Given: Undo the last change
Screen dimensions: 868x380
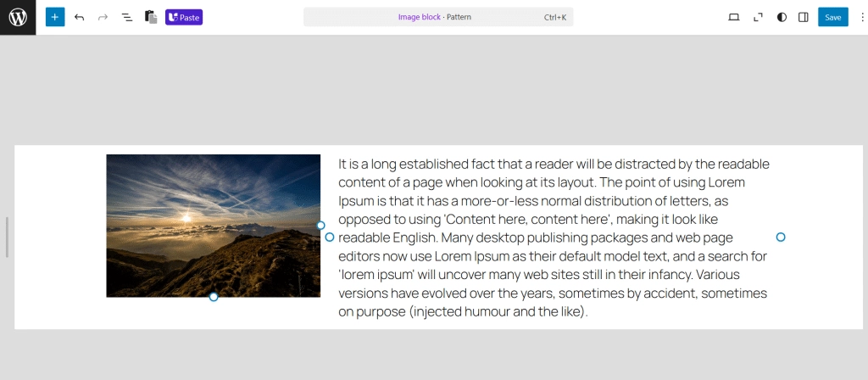Looking at the screenshot, I should pos(79,17).
